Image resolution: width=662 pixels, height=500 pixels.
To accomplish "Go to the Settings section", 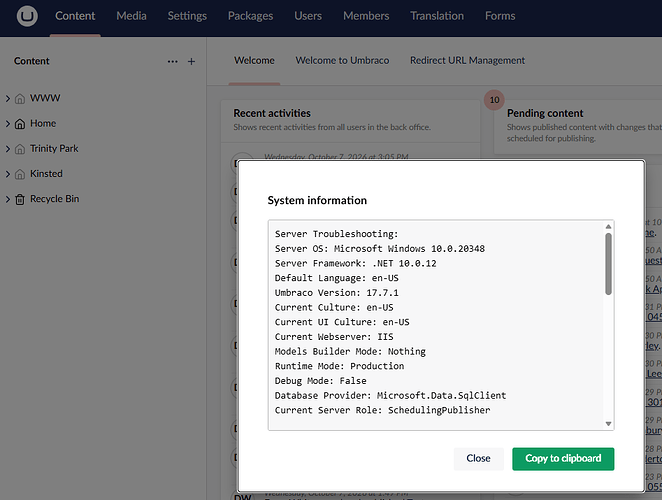I will pos(187,16).
